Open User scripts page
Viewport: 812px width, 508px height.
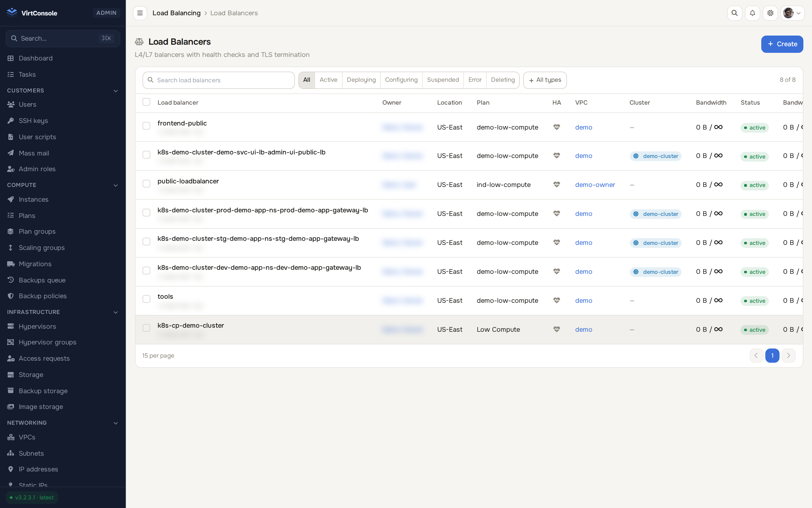[63, 137]
